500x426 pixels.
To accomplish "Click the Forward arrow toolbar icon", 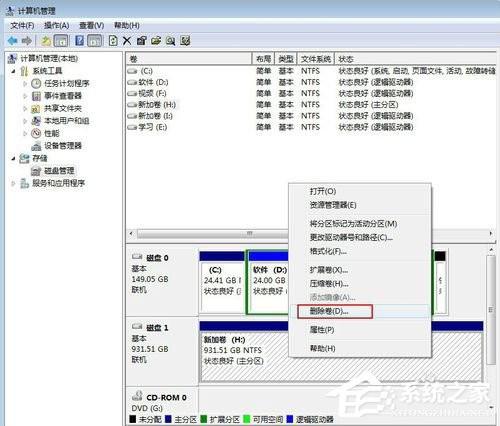I will click(x=27, y=41).
